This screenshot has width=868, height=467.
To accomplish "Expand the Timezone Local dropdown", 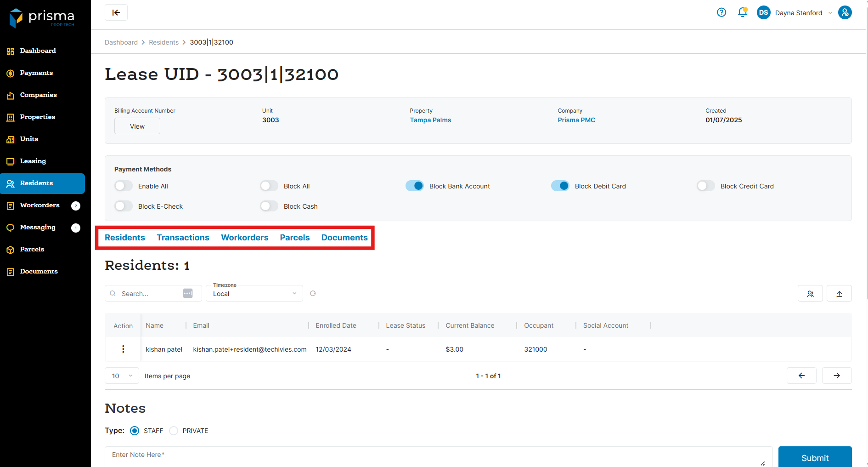I will tap(254, 294).
